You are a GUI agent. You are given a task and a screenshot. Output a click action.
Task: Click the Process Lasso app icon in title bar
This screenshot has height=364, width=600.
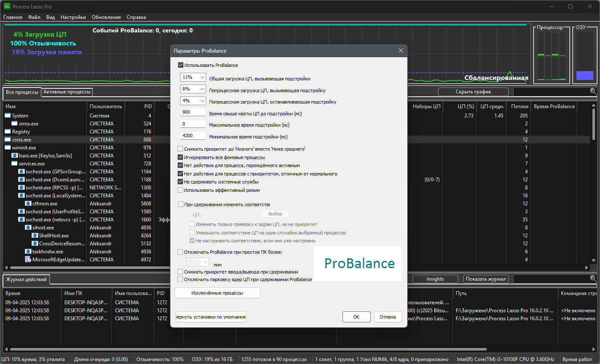[x=7, y=6]
